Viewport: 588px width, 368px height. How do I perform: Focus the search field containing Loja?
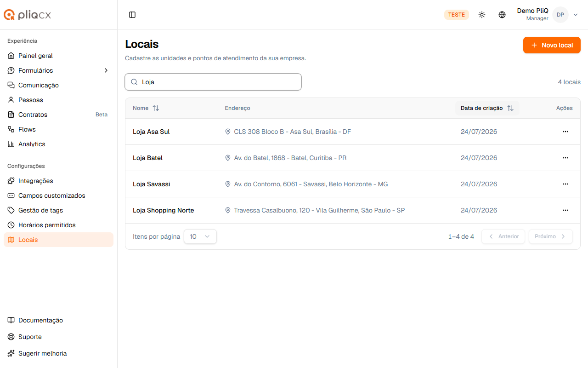pyautogui.click(x=213, y=82)
